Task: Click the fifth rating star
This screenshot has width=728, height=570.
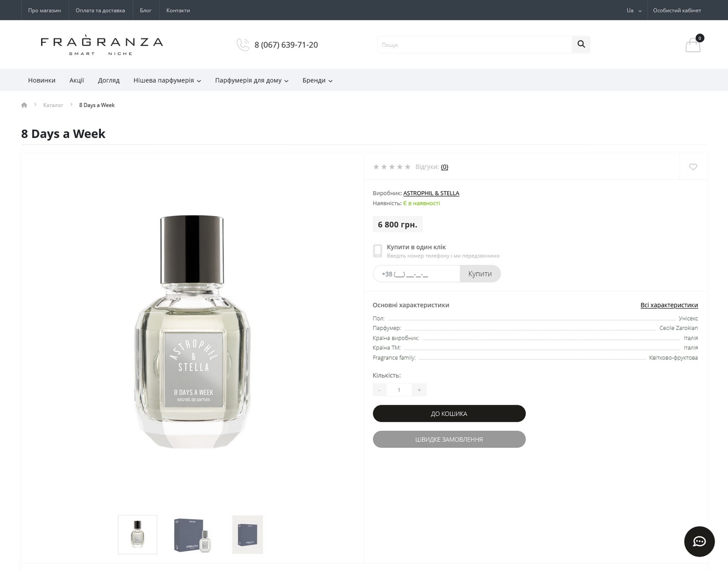Action: tap(408, 167)
